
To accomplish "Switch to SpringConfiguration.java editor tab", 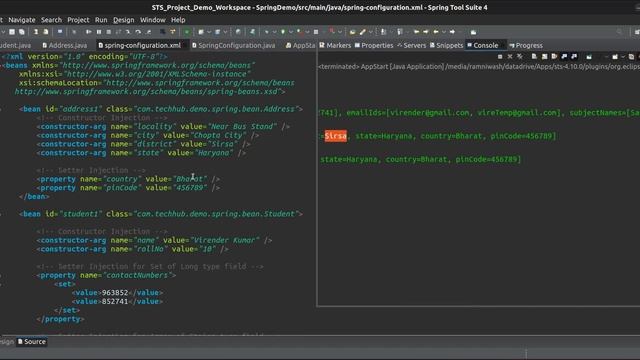I will [233, 45].
